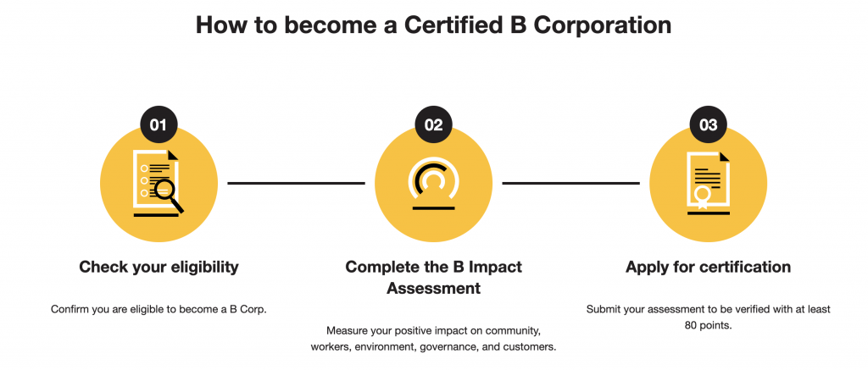The image size is (868, 370).
Task: Click text Confirm you are eligible
Action: 159,309
